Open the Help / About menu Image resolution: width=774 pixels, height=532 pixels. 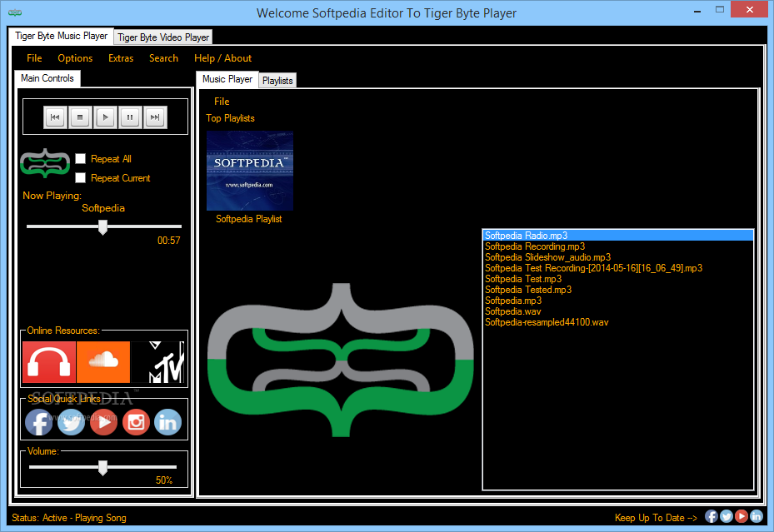(222, 58)
